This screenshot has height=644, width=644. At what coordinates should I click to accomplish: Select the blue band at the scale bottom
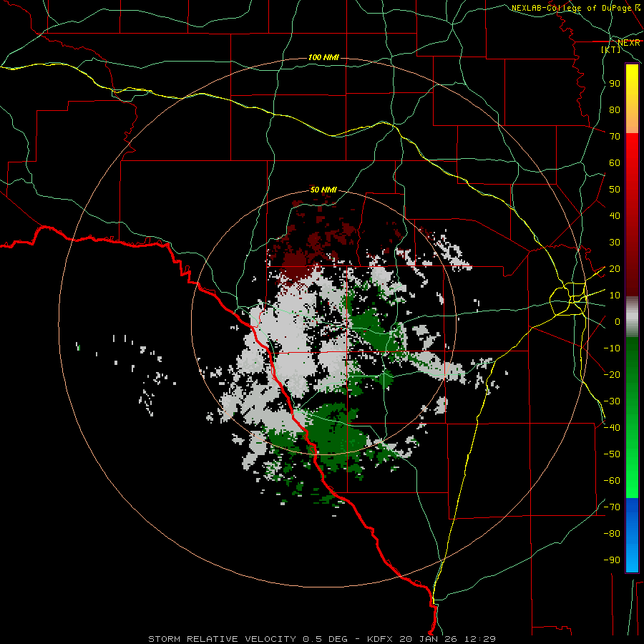pos(632,535)
